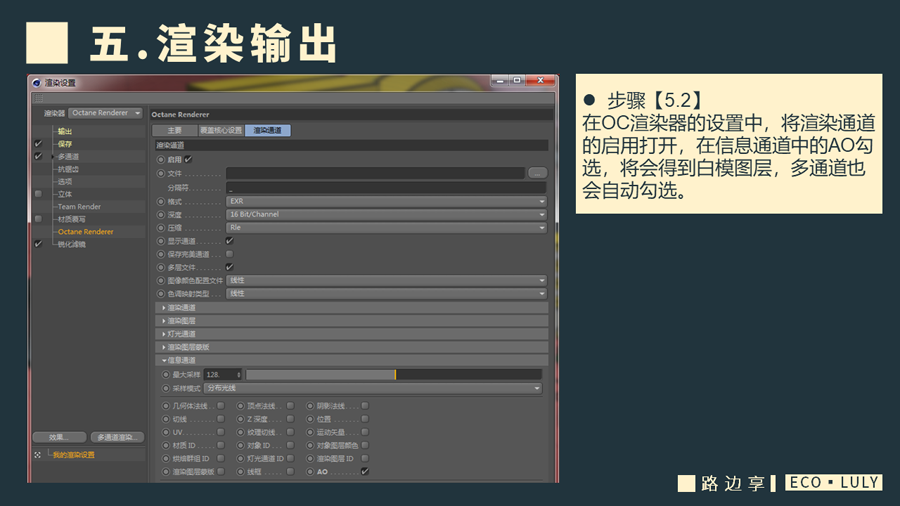Enable the 材质 ID channel checkbox
This screenshot has width=900, height=506.
pyautogui.click(x=220, y=445)
